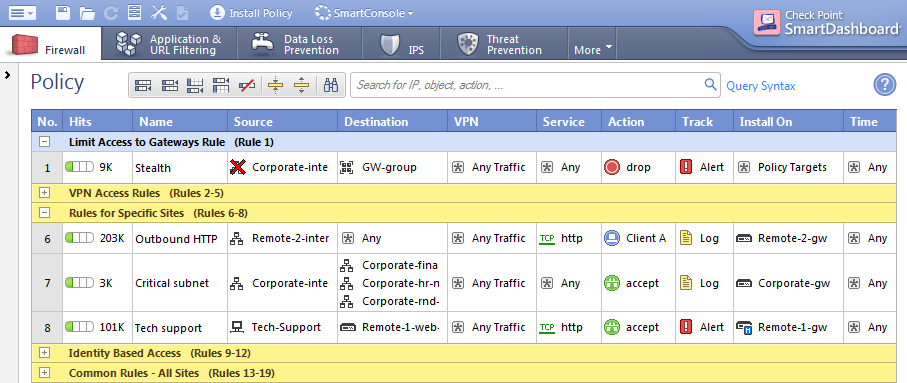The height and width of the screenshot is (383, 907).
Task: Open the Threat Prevention tab
Action: pos(504,44)
